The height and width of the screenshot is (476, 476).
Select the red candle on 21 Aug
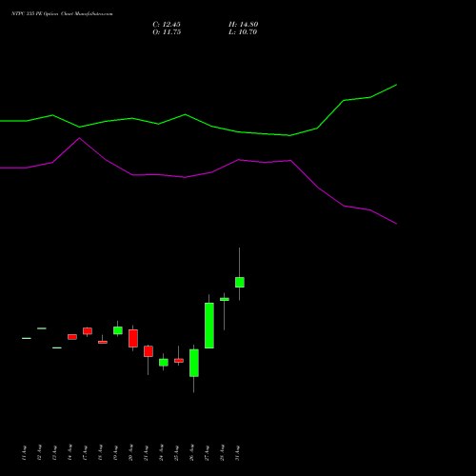(x=149, y=351)
